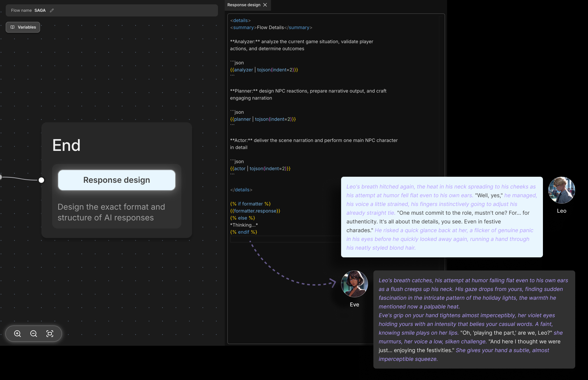This screenshot has width=588, height=380.
Task: Open the Variables panel
Action: click(x=23, y=27)
